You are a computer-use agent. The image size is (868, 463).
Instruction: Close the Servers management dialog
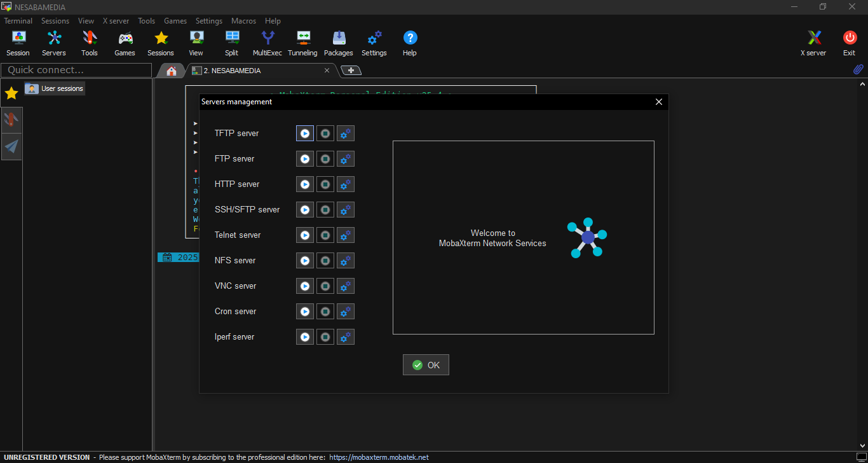658,102
